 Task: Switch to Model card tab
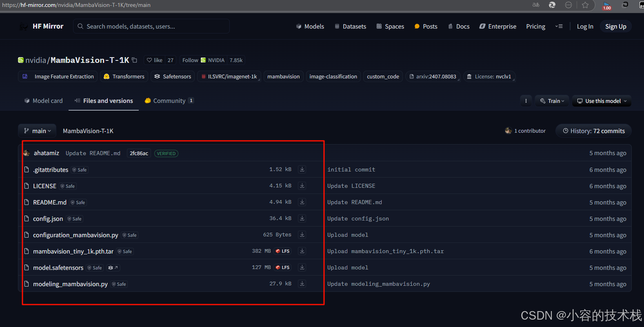[43, 100]
